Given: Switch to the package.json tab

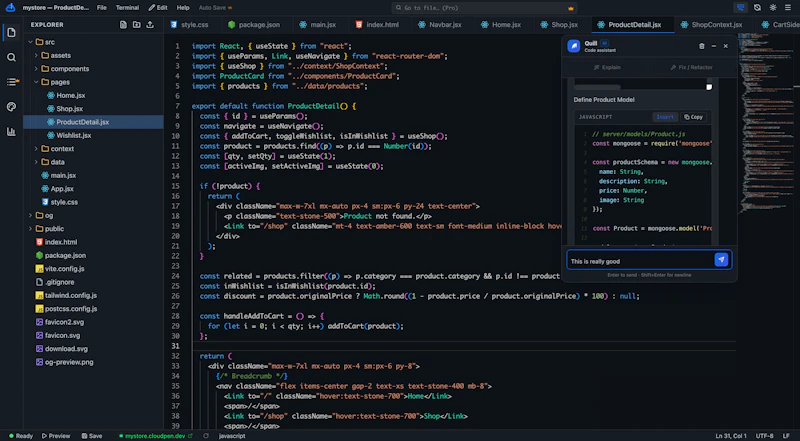Looking at the screenshot, I should [254, 24].
